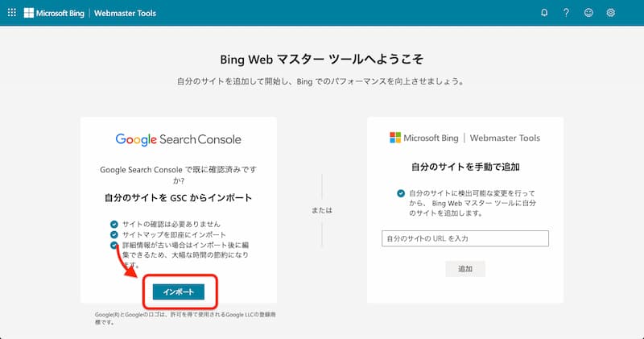Open the app launcher grid icon
The image size is (644, 339).
tap(12, 13)
